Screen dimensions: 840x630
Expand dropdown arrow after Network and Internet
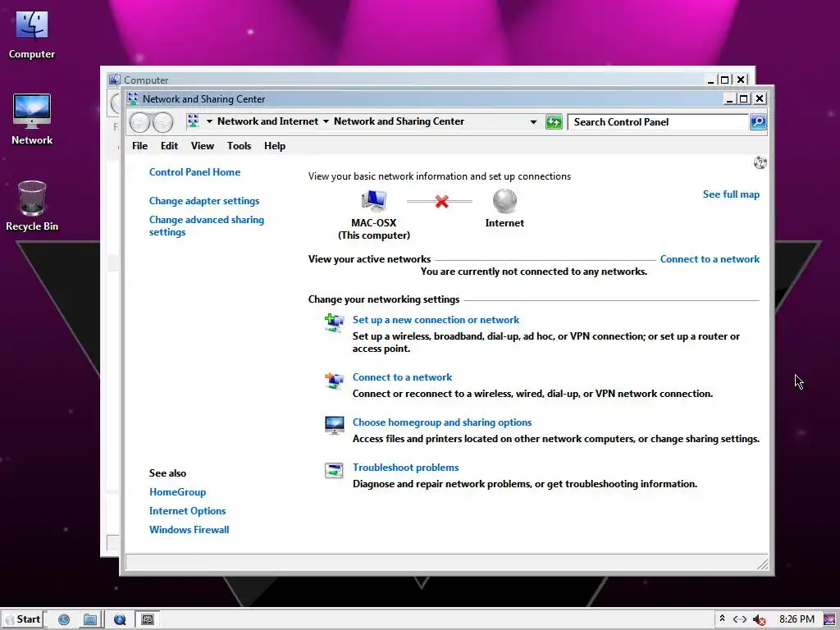click(326, 121)
